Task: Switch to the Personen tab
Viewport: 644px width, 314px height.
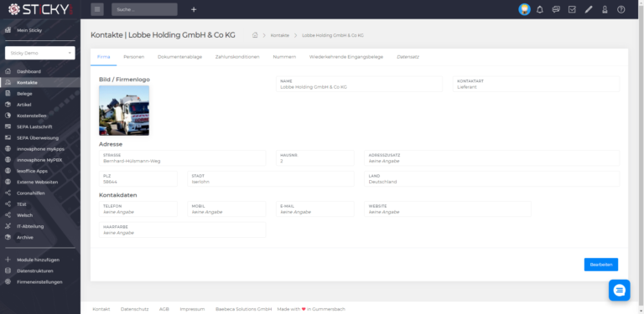Action: coord(134,57)
